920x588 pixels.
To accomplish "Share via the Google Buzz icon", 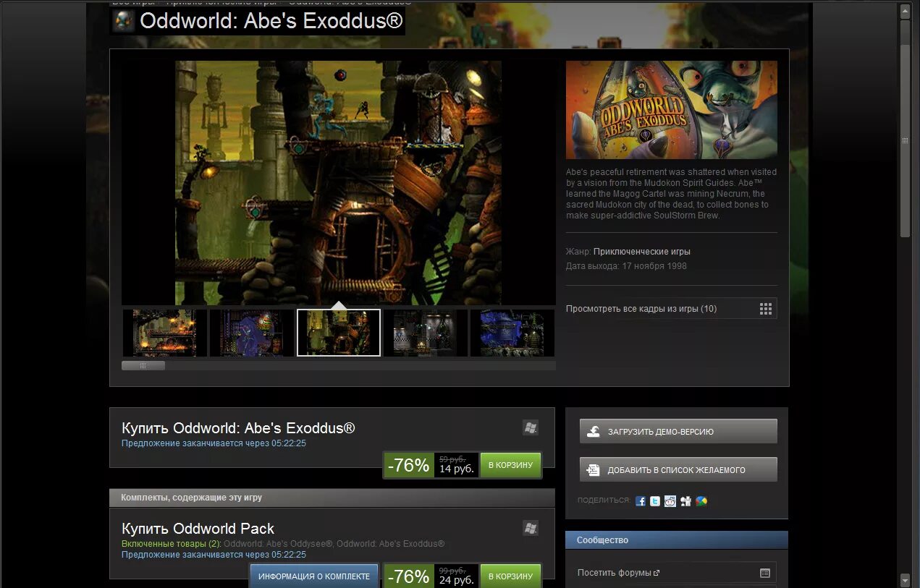I will (701, 500).
